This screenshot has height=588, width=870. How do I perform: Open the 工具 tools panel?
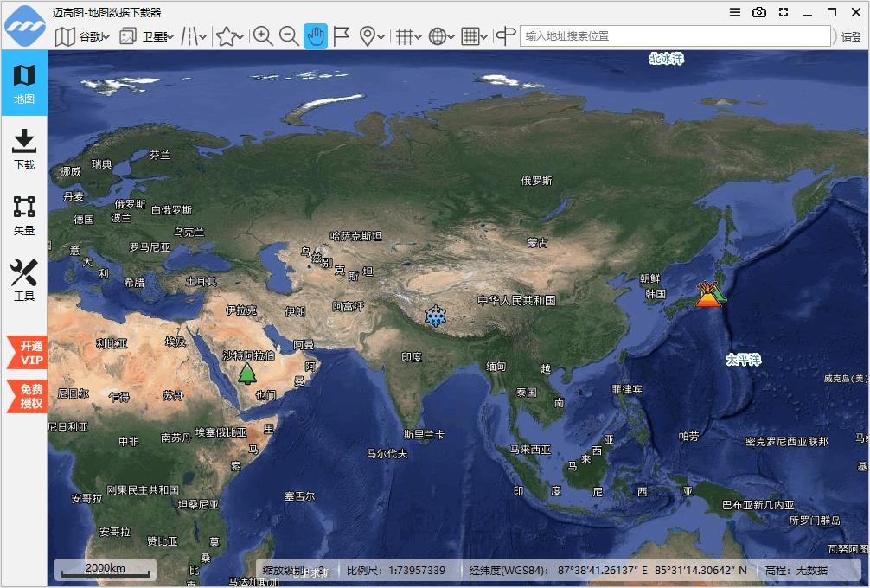point(24,280)
